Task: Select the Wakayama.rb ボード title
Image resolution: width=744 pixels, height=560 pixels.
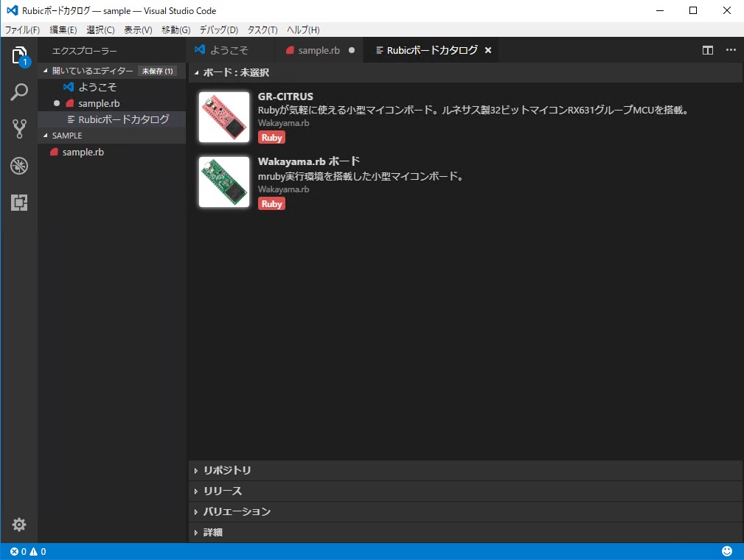Action: click(309, 161)
